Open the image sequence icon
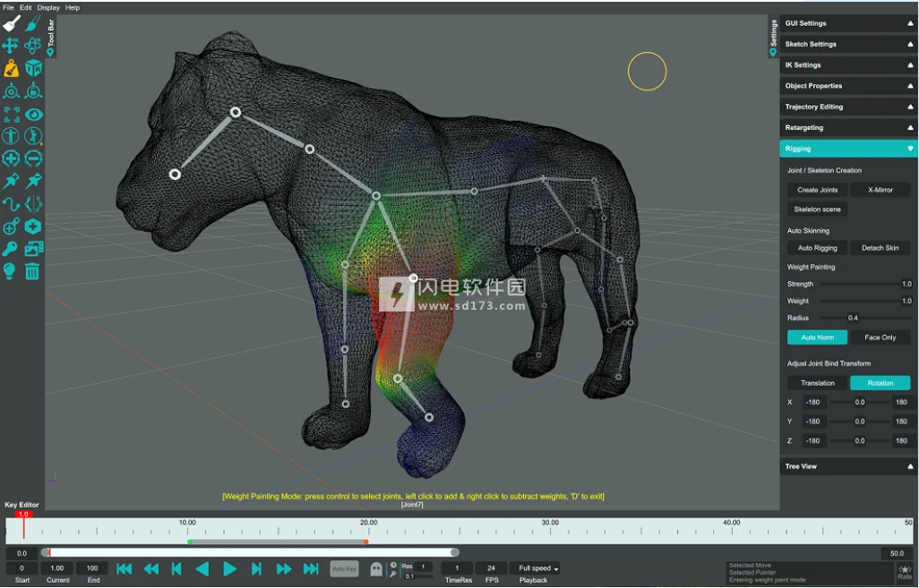Image resolution: width=919 pixels, height=588 pixels. pos(33,249)
